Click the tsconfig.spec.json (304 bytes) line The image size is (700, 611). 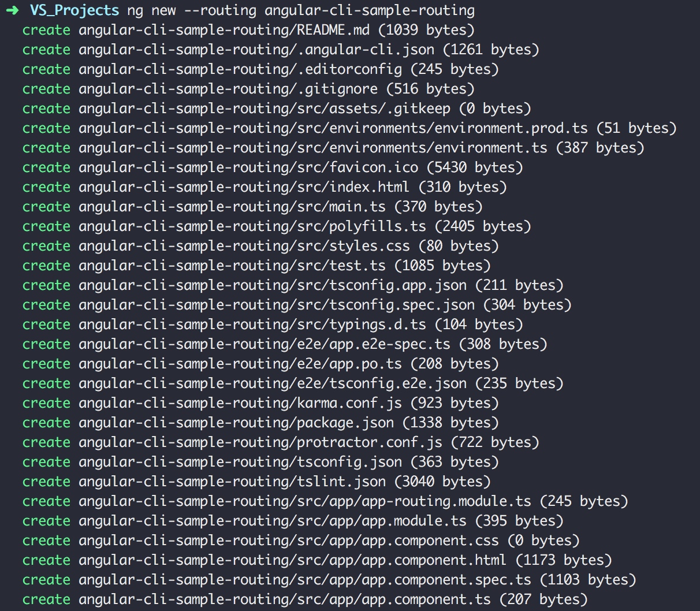point(297,305)
